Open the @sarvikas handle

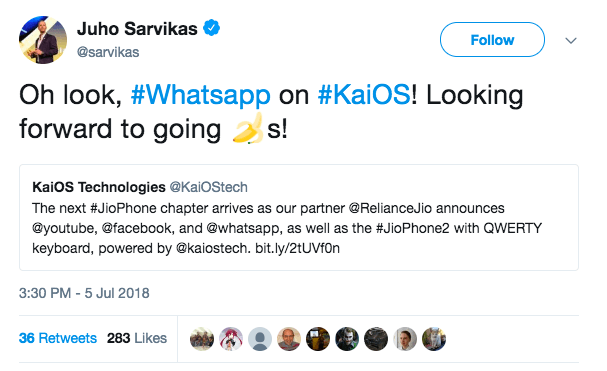click(x=108, y=52)
